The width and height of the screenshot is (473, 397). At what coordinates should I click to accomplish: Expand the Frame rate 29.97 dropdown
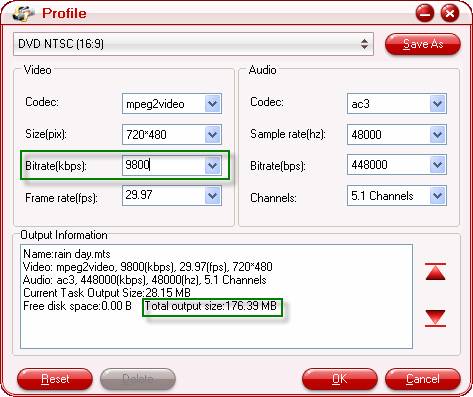[x=213, y=196]
